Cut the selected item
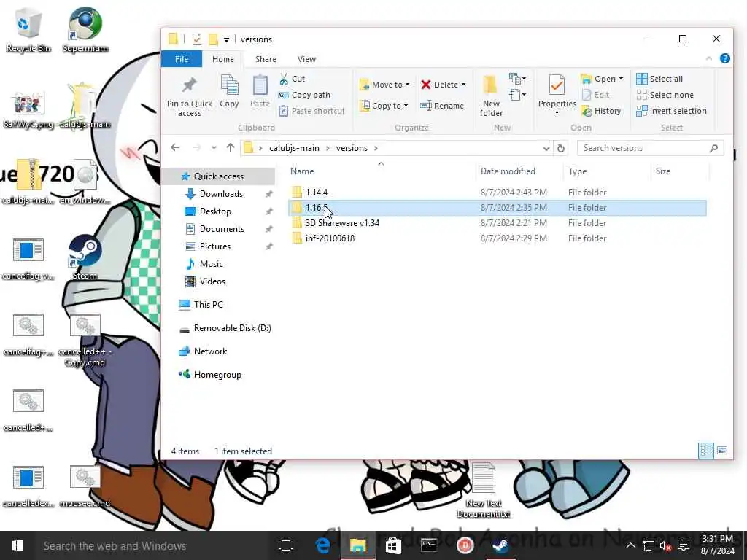 click(292, 79)
